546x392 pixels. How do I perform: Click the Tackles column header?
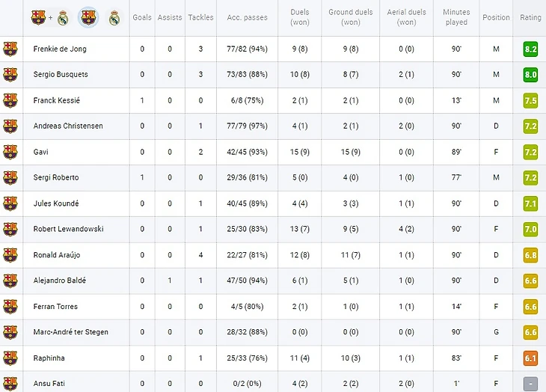click(x=200, y=17)
